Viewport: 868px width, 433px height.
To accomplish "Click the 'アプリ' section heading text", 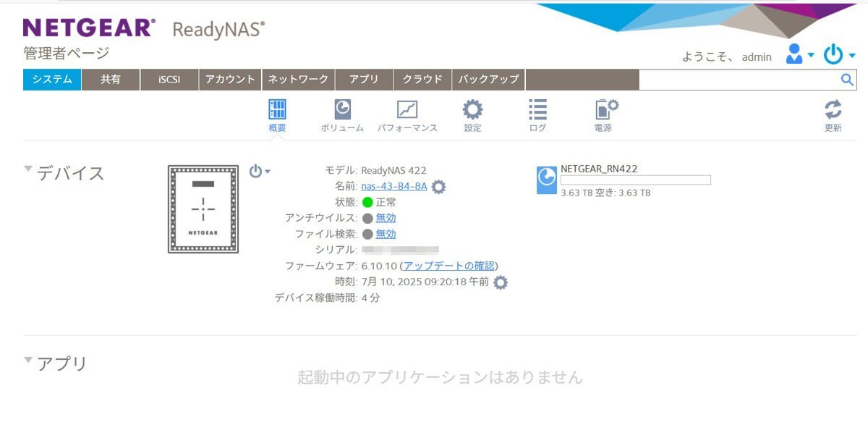I will coord(62,363).
